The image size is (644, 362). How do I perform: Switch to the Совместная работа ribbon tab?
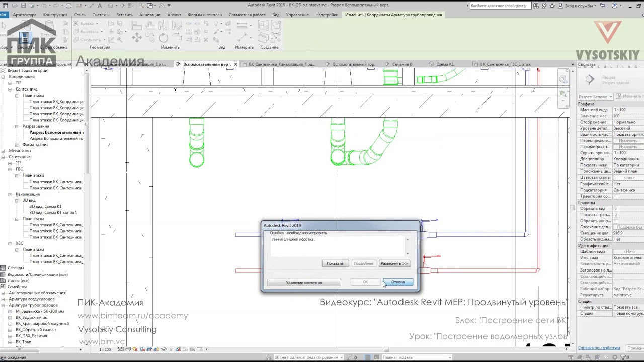(247, 15)
